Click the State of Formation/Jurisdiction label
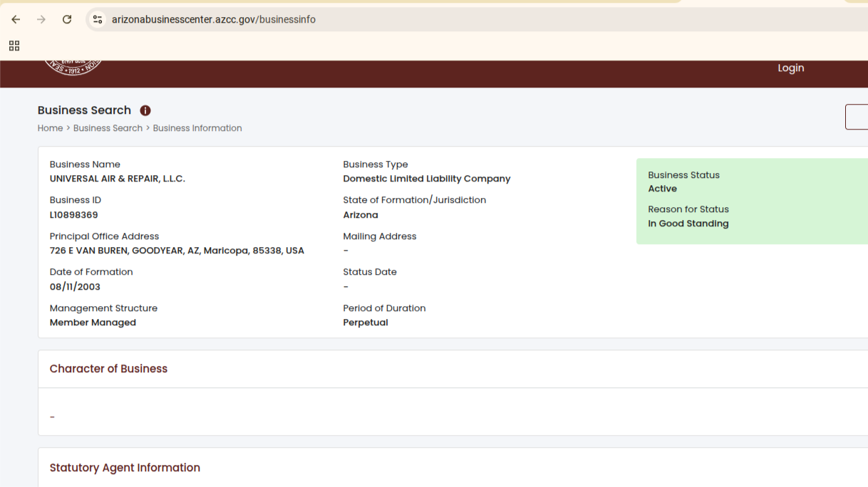868x487 pixels. (415, 200)
